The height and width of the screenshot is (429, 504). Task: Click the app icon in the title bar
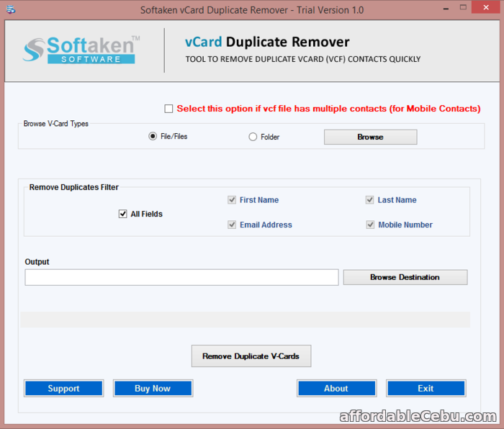click(11, 10)
